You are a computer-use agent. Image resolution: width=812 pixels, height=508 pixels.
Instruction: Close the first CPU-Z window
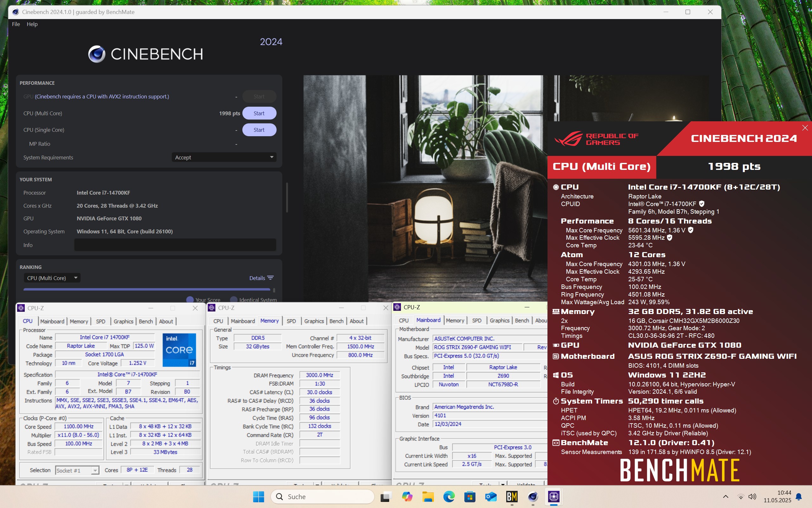(195, 308)
